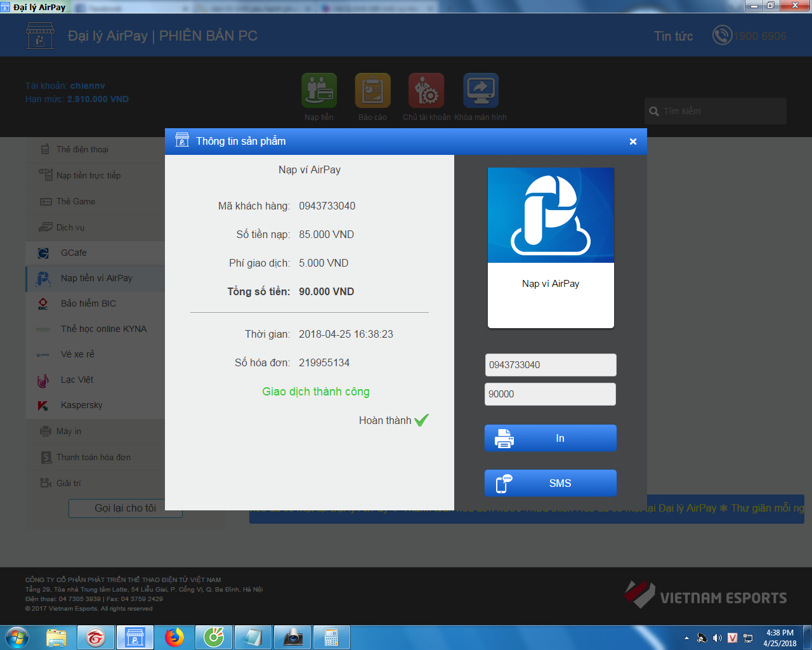Open the Garena taskbar icon

(96, 637)
